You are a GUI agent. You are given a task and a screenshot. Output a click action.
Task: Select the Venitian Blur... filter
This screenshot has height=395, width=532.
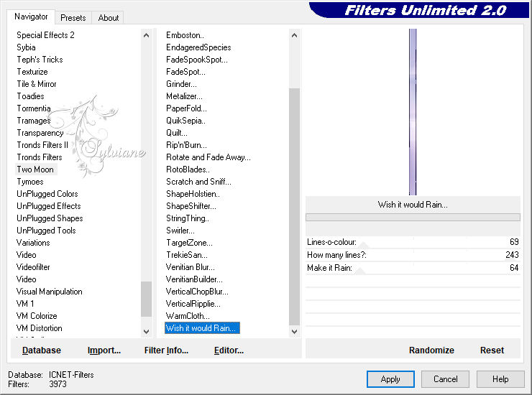tap(190, 267)
